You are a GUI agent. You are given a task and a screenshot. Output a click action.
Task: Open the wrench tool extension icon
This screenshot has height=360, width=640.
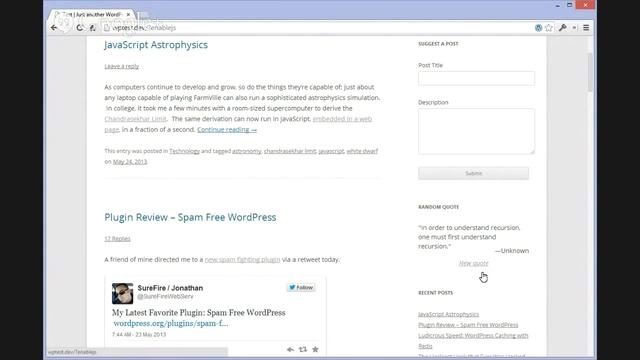coord(563,28)
